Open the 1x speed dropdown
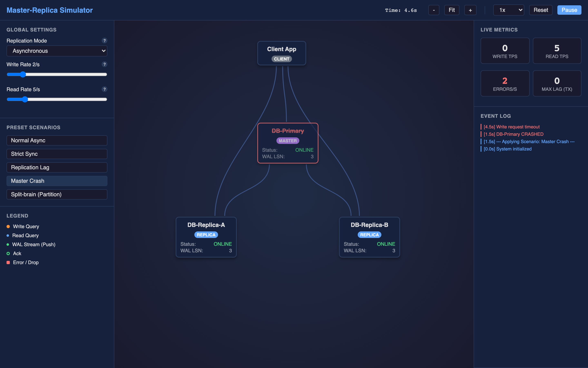This screenshot has height=368, width=588. [509, 10]
